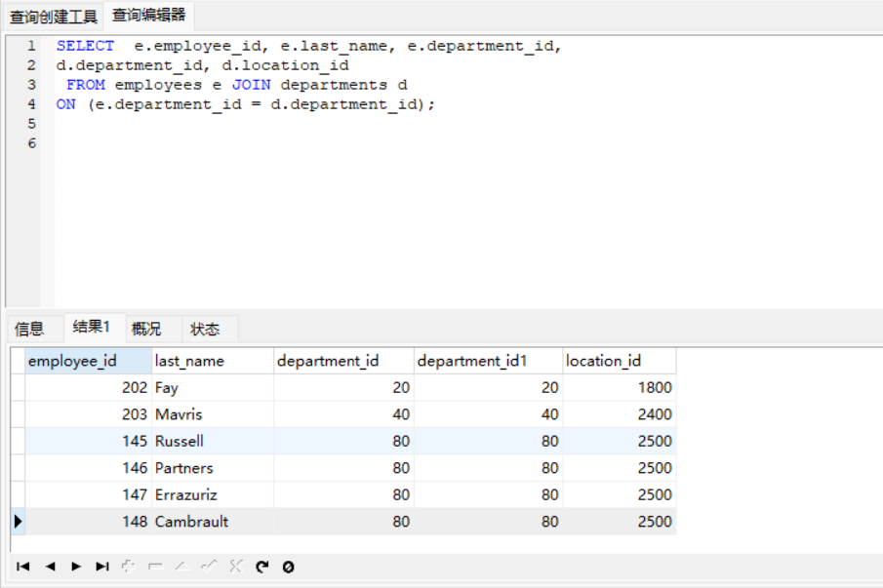The width and height of the screenshot is (883, 588).
Task: Select the 查询编辑器 tab
Action: pos(148,16)
